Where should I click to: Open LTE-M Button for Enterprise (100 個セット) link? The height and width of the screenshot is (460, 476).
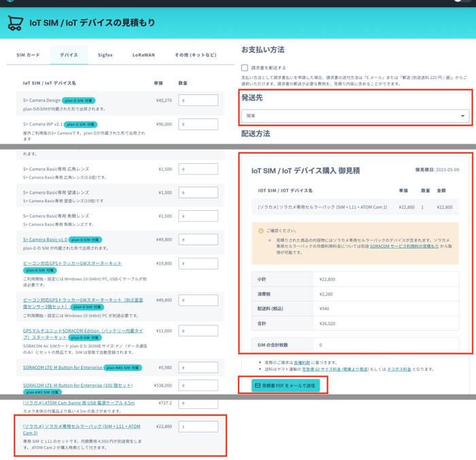[78, 385]
